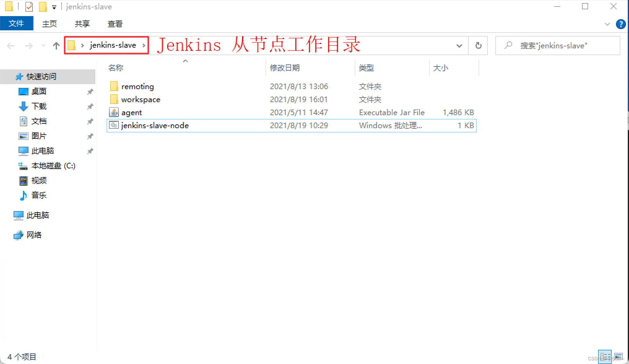Click the properties icon in quick access toolbar

tap(29, 6)
